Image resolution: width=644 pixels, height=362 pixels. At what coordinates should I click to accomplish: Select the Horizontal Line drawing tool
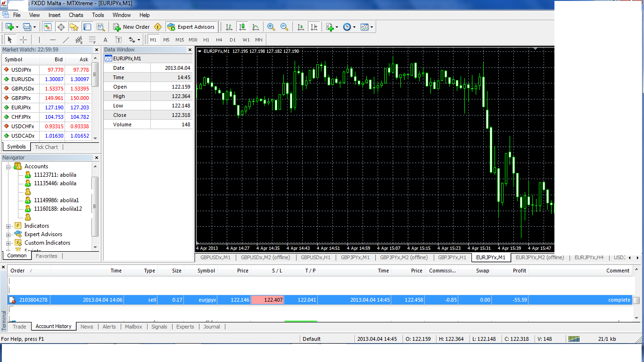(x=52, y=40)
